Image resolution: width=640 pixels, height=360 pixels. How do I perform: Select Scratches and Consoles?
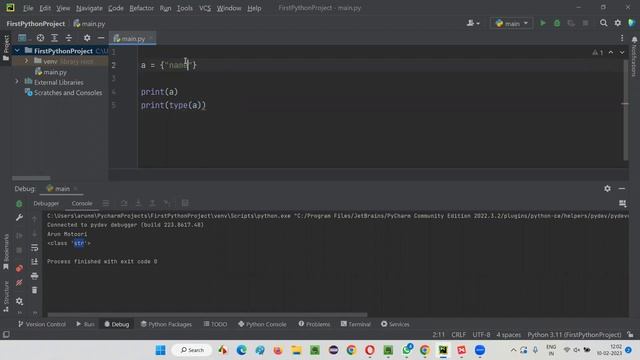[x=63, y=93]
